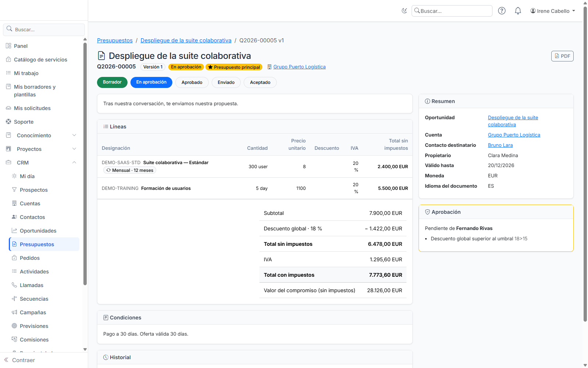Screen dimensions: 588x368
Task: Select the Enviado status step
Action: pos(226,82)
